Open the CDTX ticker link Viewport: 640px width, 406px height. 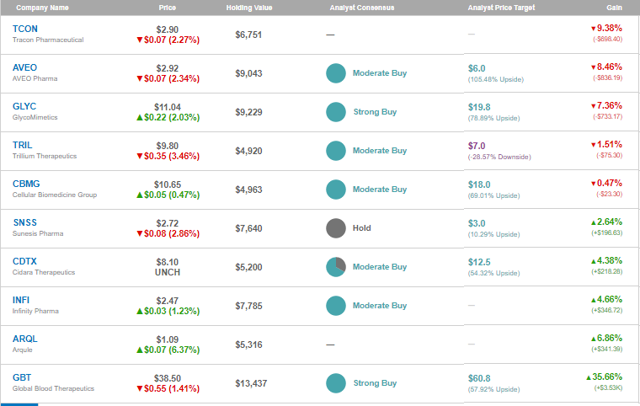tap(24, 262)
